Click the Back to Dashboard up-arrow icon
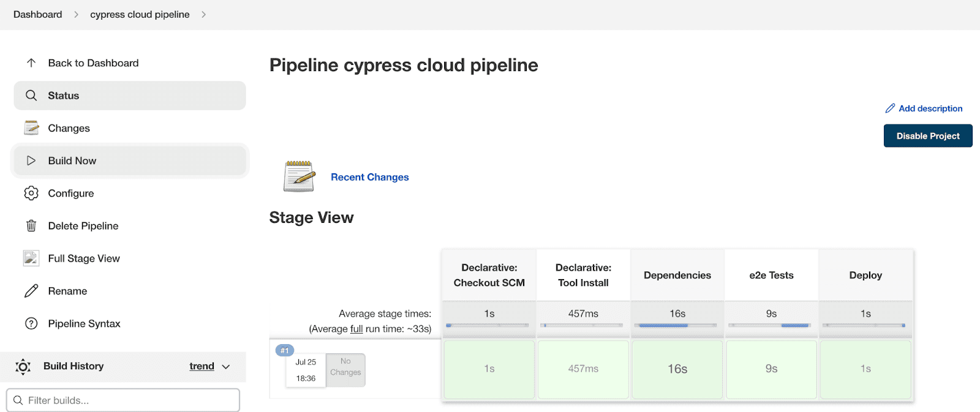This screenshot has height=412, width=980. pyautogui.click(x=31, y=63)
